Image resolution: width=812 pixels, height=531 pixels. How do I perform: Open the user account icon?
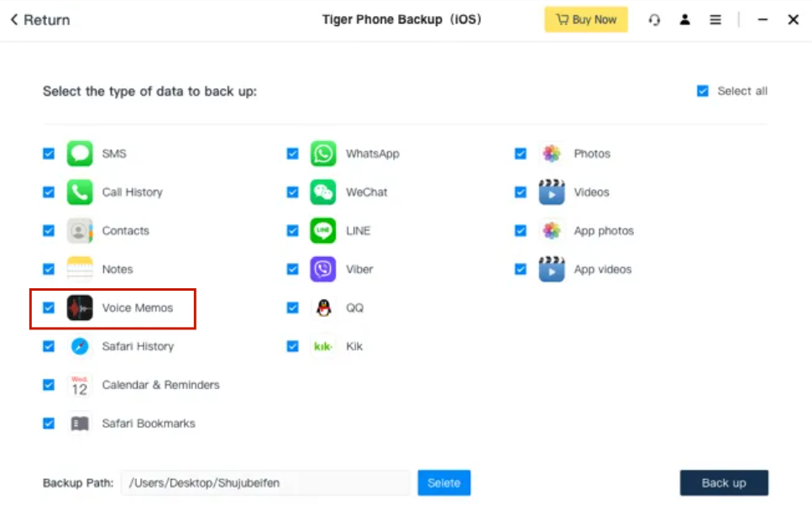(x=685, y=20)
